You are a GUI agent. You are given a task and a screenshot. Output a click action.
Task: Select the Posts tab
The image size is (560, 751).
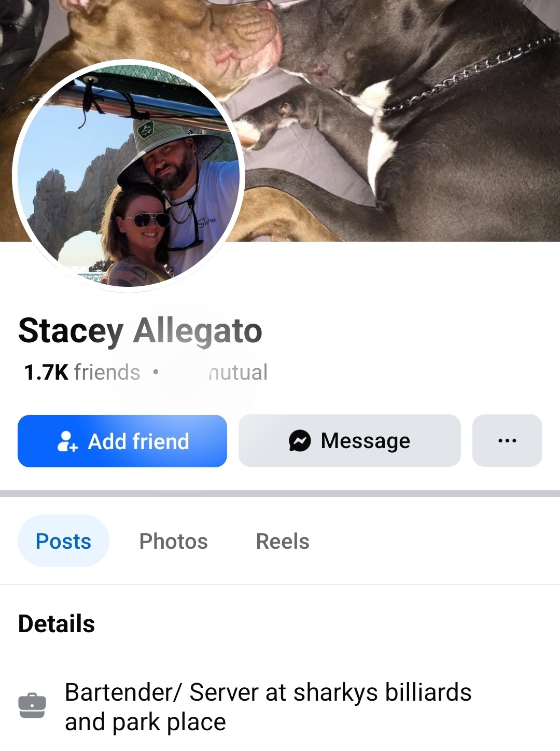click(x=63, y=541)
